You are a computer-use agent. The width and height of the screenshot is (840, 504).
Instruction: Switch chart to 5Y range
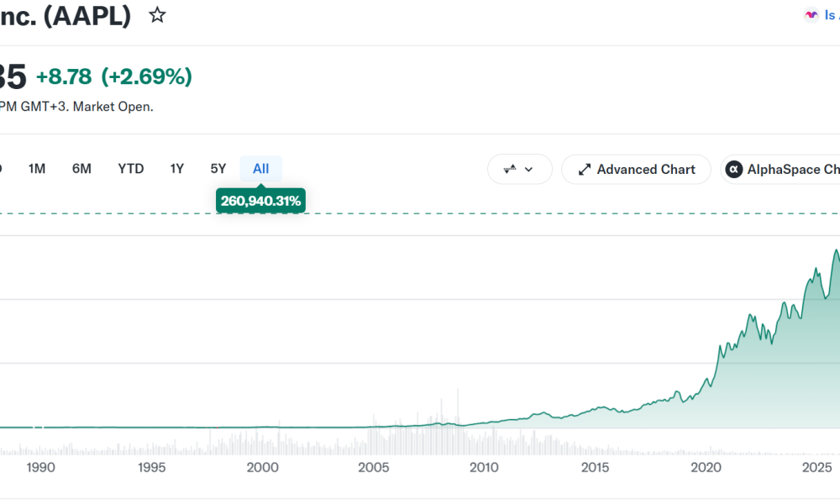218,169
